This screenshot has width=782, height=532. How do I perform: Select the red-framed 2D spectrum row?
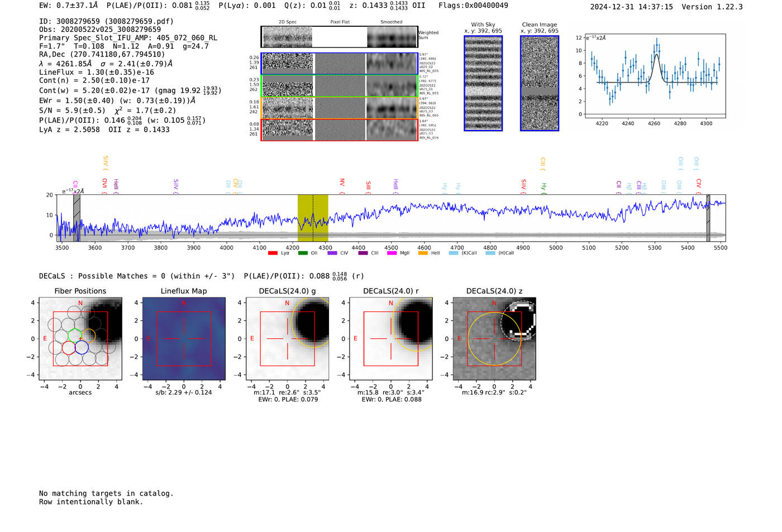pyautogui.click(x=340, y=130)
